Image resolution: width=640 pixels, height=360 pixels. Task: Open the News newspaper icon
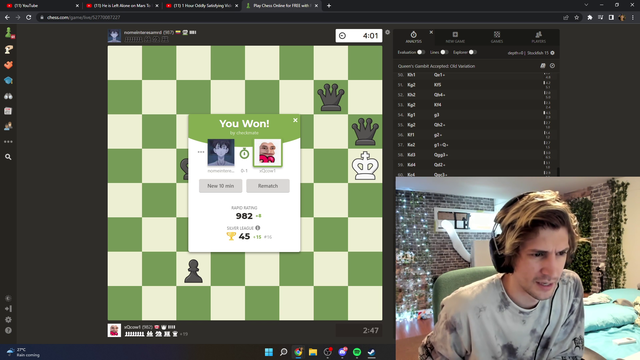9,111
